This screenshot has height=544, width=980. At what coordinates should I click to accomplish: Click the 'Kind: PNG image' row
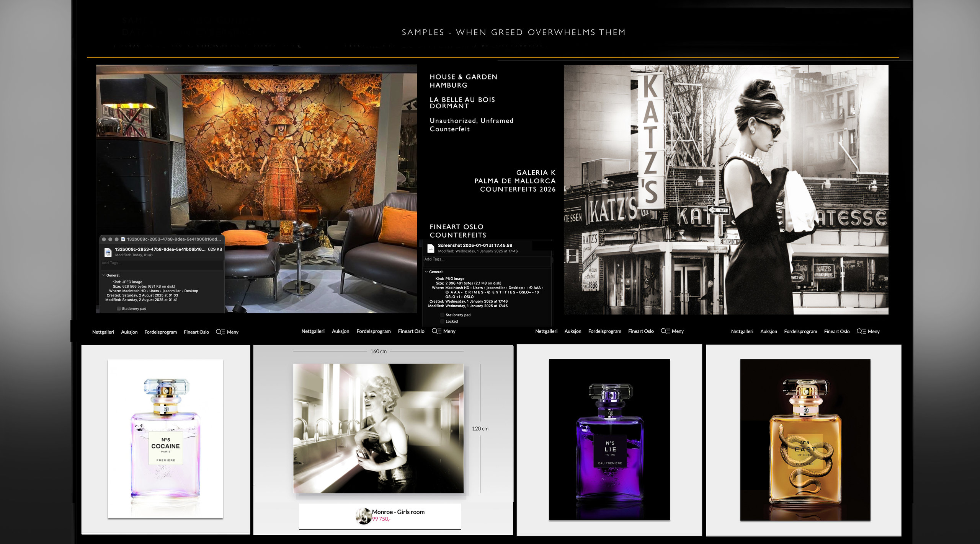pos(450,279)
